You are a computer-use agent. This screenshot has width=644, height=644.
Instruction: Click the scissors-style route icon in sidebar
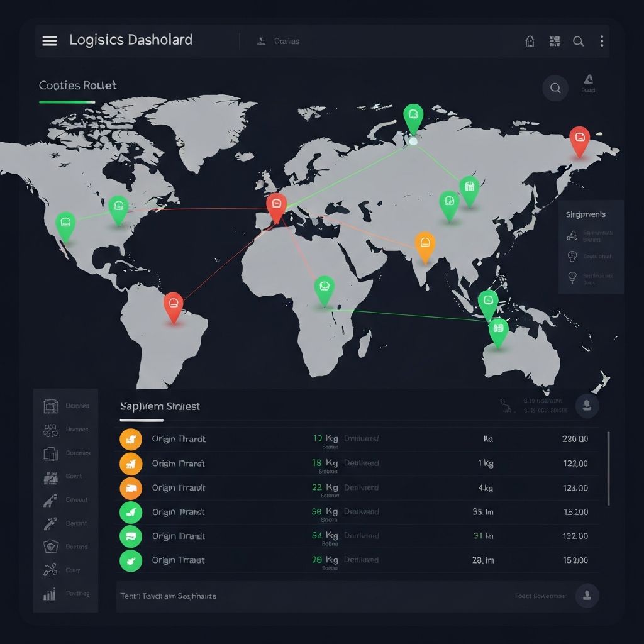click(50, 570)
